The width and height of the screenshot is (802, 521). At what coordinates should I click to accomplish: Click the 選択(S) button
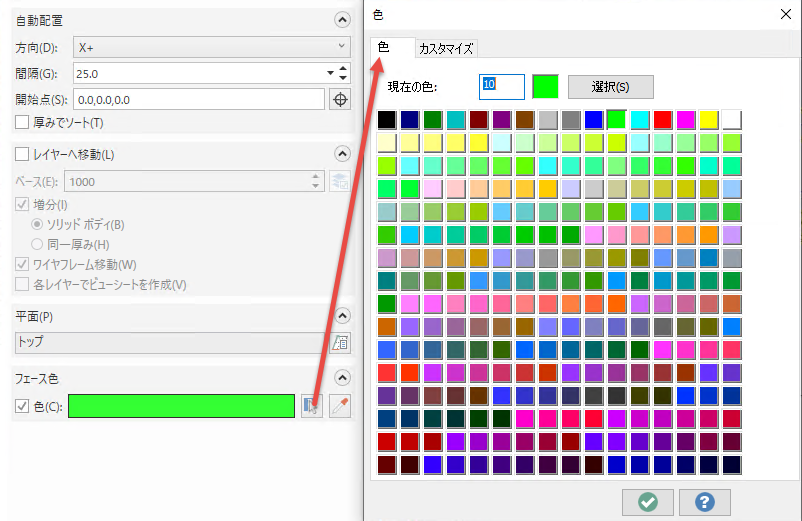tap(611, 87)
